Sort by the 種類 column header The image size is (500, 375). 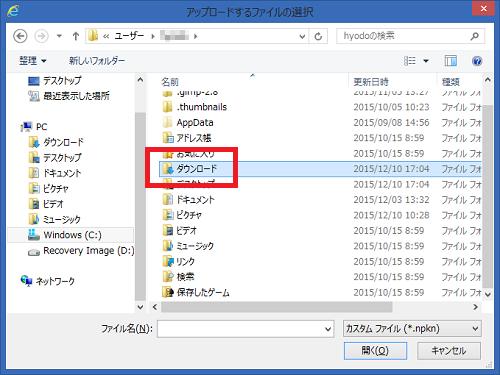pyautogui.click(x=451, y=82)
